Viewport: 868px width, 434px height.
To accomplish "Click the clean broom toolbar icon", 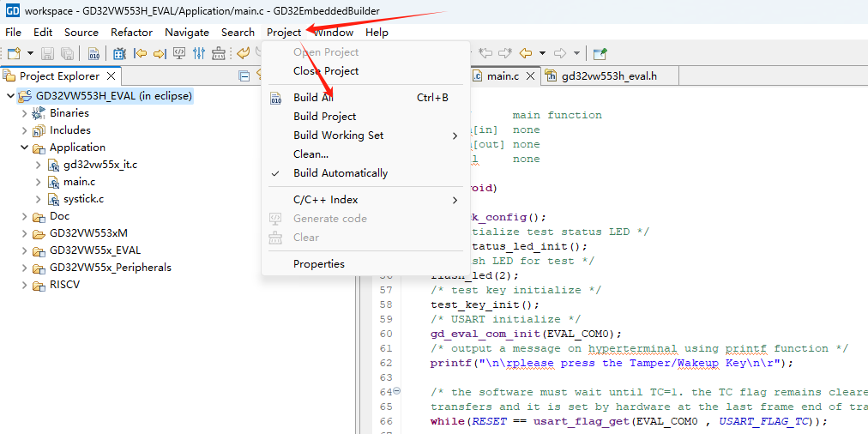I will [x=219, y=53].
